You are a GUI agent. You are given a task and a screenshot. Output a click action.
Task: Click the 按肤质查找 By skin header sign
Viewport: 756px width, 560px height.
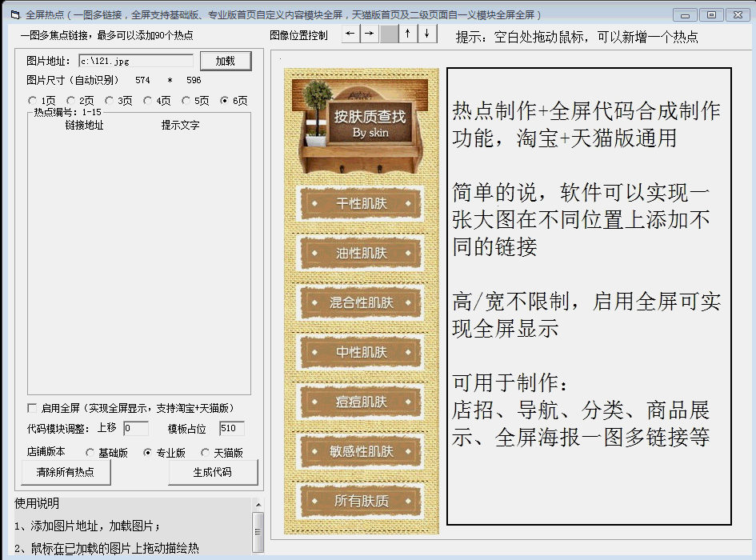click(x=370, y=123)
